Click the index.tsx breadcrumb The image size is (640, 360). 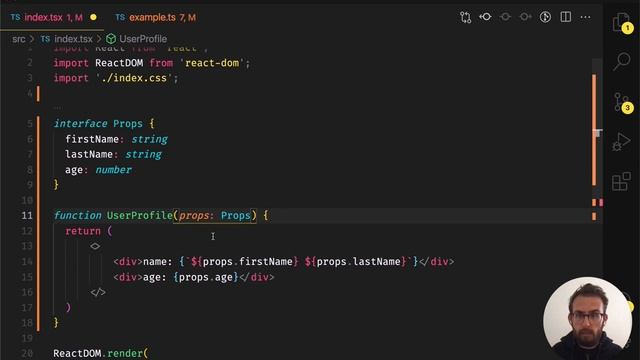coord(73,39)
